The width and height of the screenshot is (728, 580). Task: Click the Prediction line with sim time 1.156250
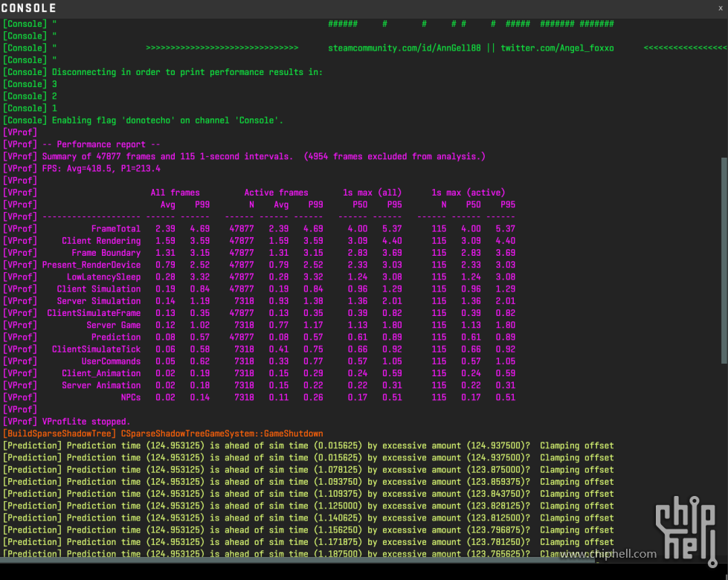[309, 531]
